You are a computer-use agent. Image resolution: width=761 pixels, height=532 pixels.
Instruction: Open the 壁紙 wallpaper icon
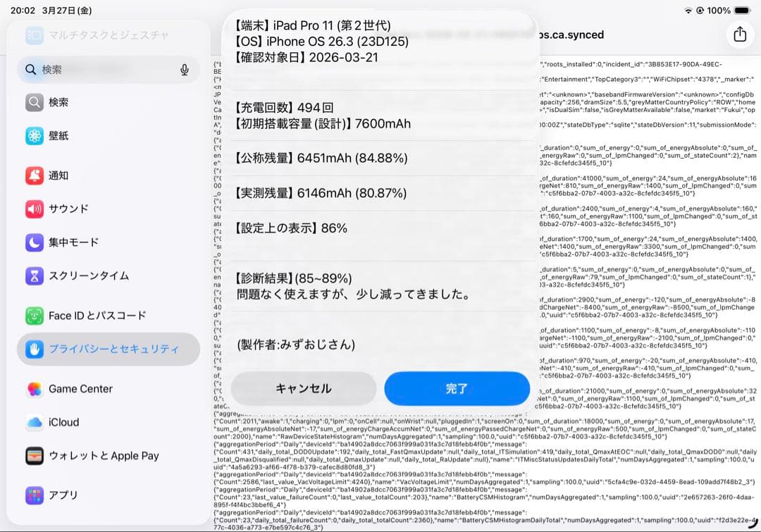click(x=35, y=136)
